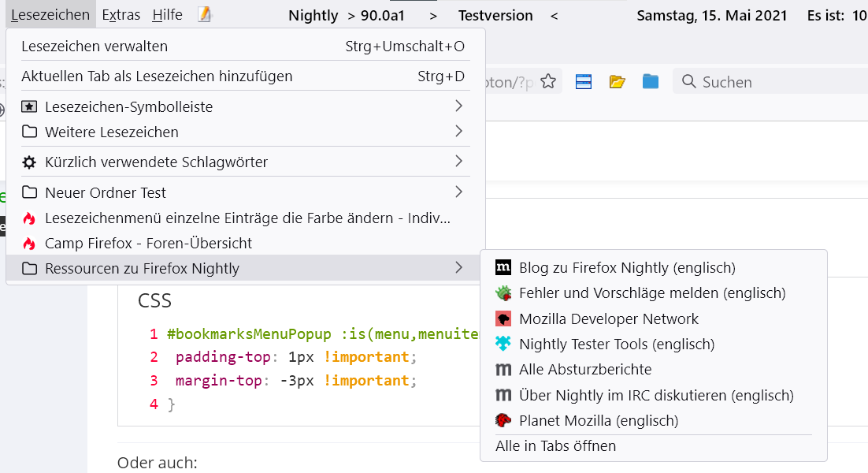
Task: Choose Aktuellen Tab als Lesezeichen hinzufügen
Action: (157, 76)
